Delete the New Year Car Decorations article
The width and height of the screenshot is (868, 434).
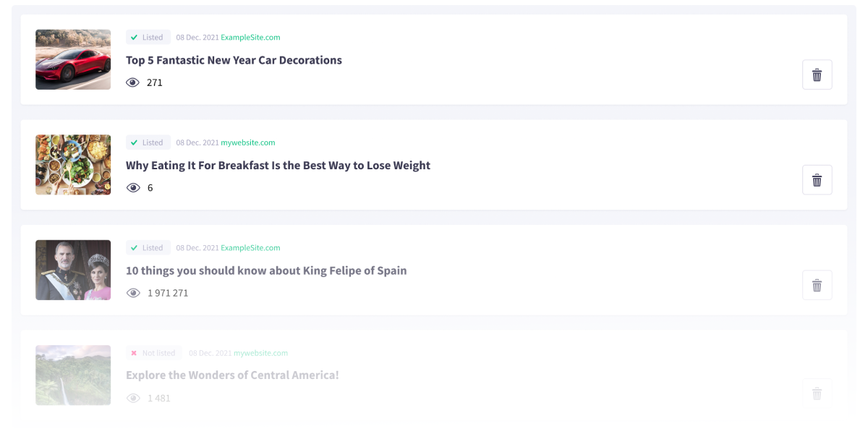point(817,75)
